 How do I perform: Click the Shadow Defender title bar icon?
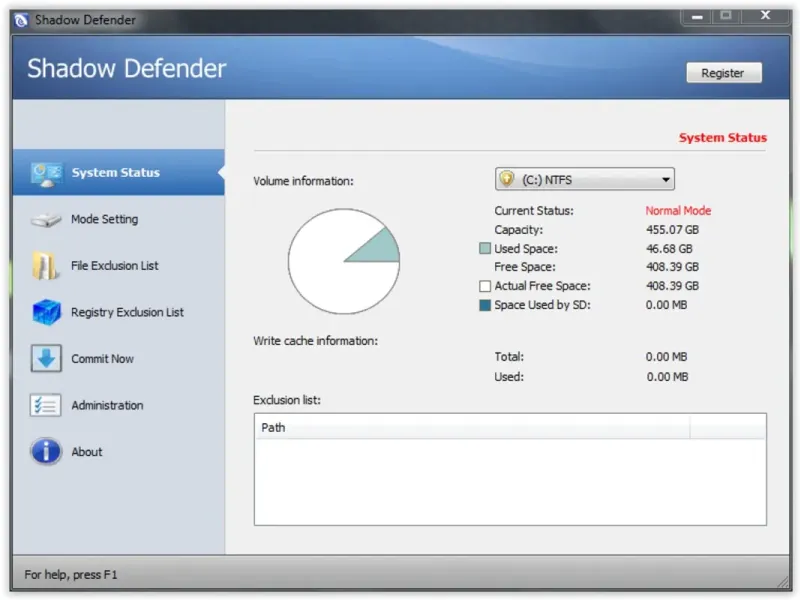click(x=21, y=20)
